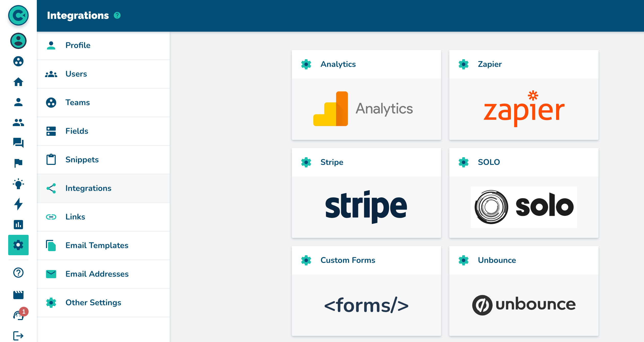Click the video clapperboard icon
The width and height of the screenshot is (644, 342).
click(x=18, y=295)
